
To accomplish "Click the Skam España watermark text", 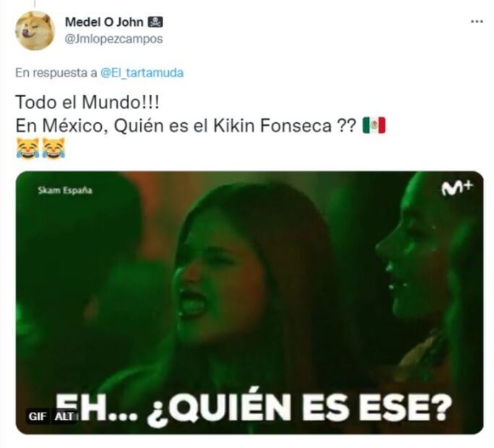I will 65,191.
